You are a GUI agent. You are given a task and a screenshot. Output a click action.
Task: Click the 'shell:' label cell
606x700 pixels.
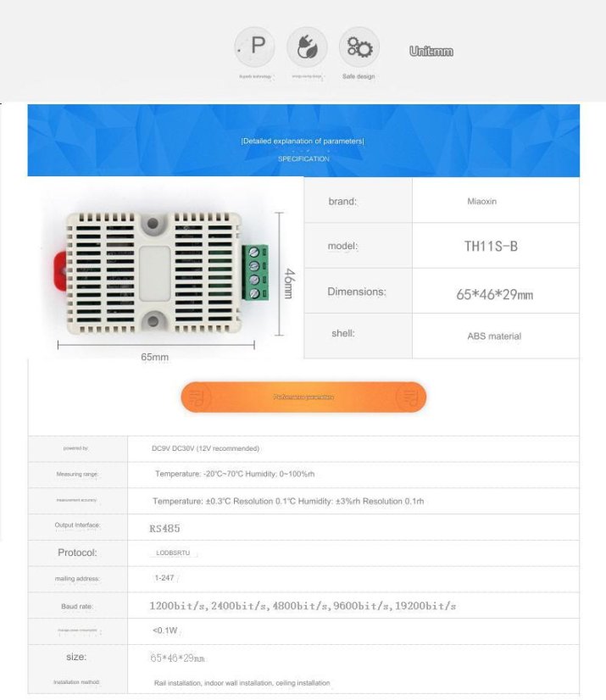click(x=359, y=336)
